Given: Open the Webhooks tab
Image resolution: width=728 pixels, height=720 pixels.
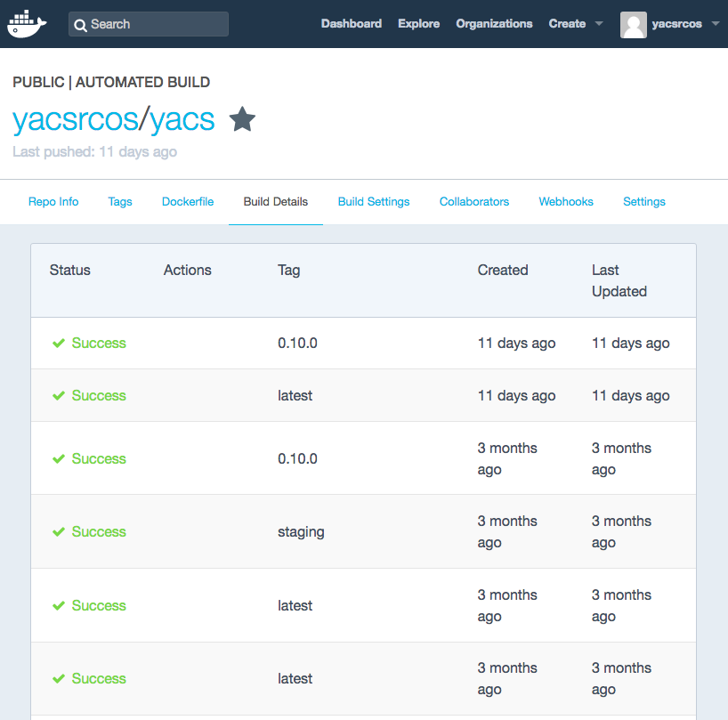Looking at the screenshot, I should (x=566, y=201).
